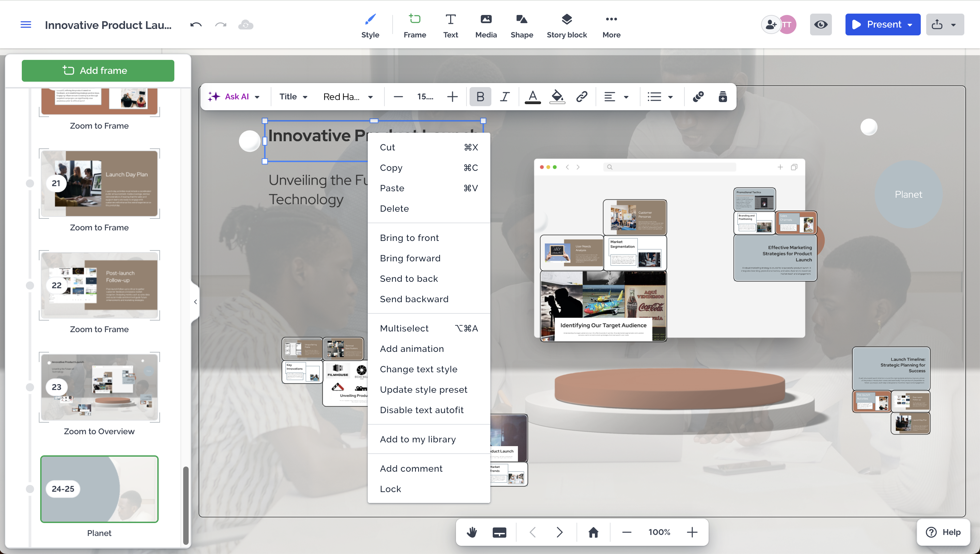Image resolution: width=980 pixels, height=554 pixels.
Task: Open the Title text style dropdown
Action: click(x=293, y=97)
